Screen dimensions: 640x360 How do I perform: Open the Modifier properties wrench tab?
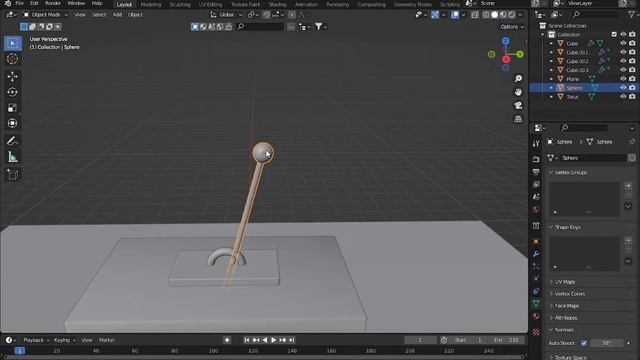tap(536, 254)
